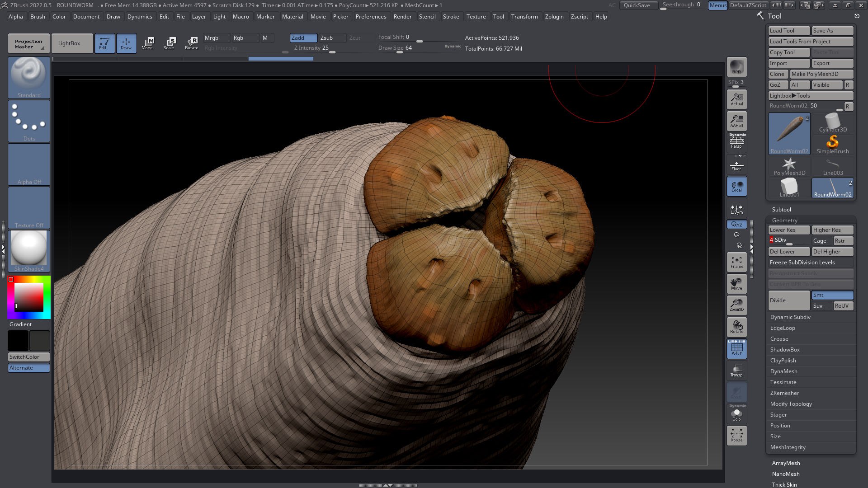Click the Divide button
The height and width of the screenshot is (488, 868).
[789, 300]
